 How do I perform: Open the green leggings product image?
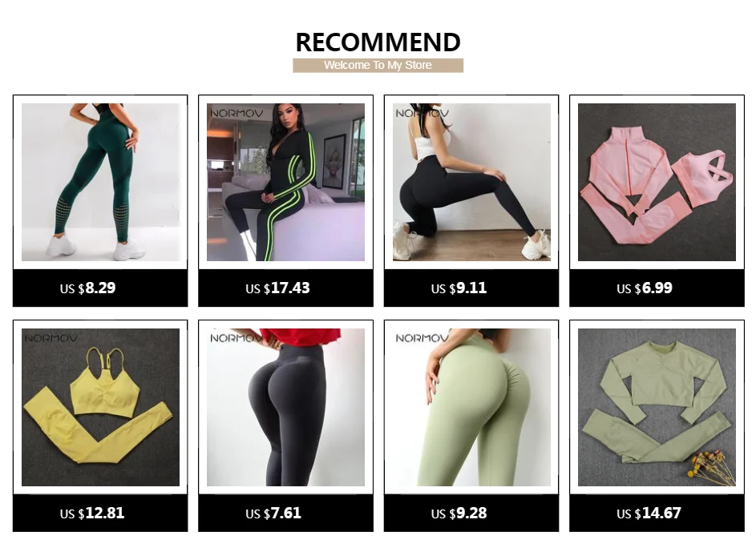100,182
